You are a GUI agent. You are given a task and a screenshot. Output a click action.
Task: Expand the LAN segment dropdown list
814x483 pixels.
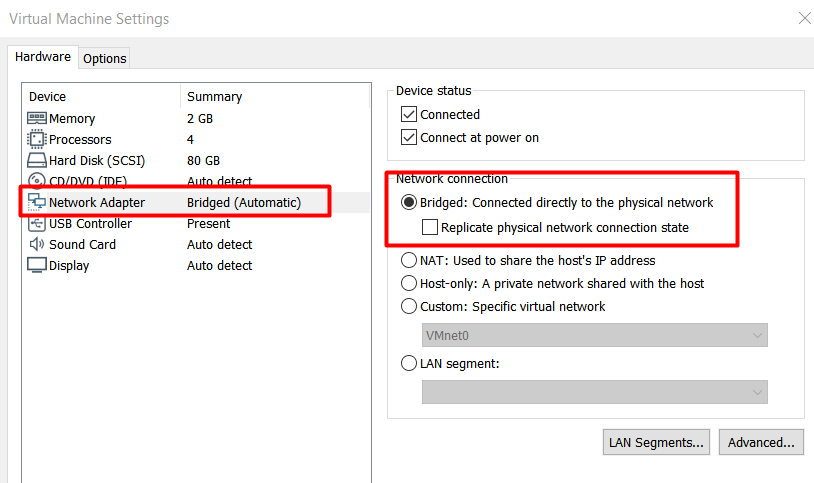point(594,392)
